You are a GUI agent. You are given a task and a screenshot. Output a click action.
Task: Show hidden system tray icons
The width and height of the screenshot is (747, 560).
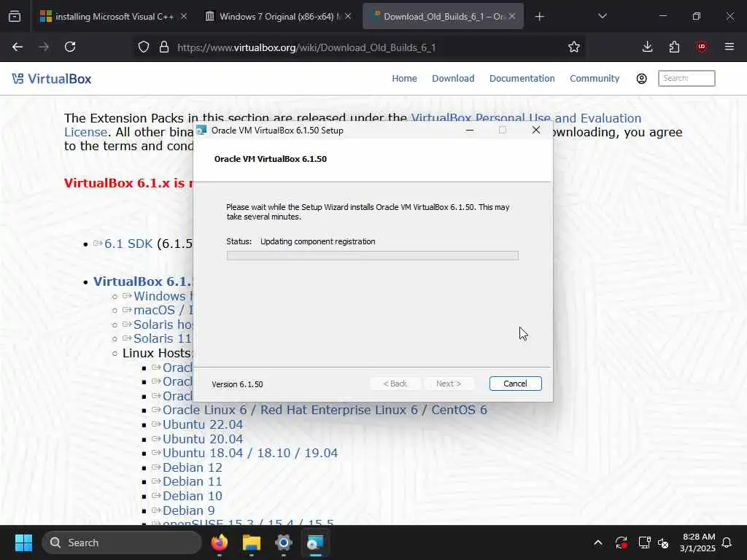pos(597,542)
